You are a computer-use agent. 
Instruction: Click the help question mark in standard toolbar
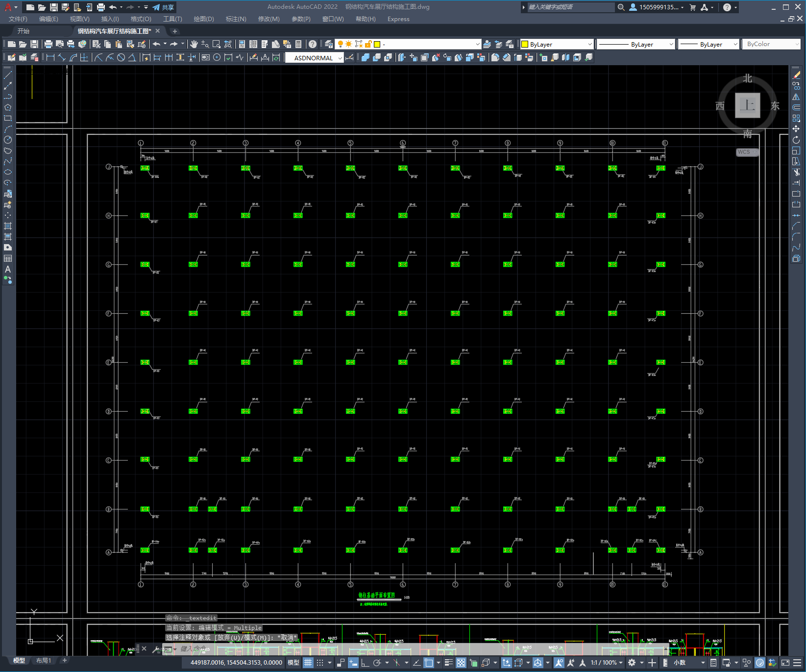313,44
